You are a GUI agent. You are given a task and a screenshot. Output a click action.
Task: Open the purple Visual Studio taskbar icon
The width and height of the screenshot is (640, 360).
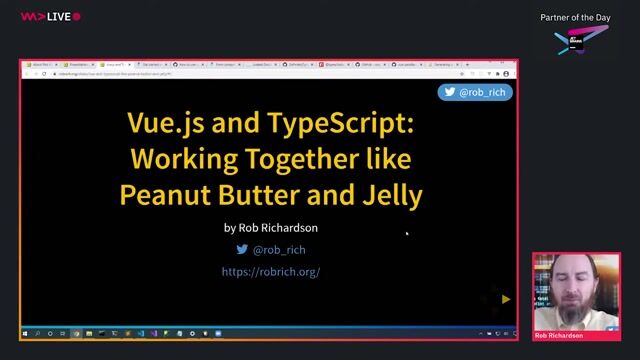pyautogui.click(x=154, y=333)
